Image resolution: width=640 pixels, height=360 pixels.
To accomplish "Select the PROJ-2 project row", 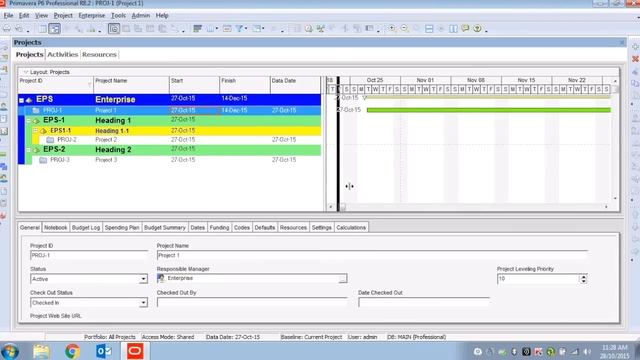I will tap(169, 140).
